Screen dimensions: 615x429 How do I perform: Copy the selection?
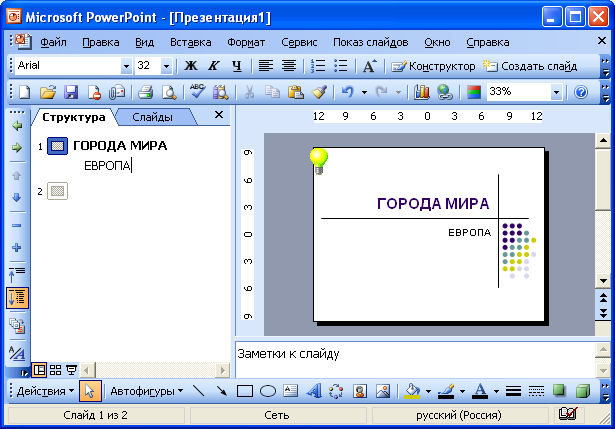(272, 93)
